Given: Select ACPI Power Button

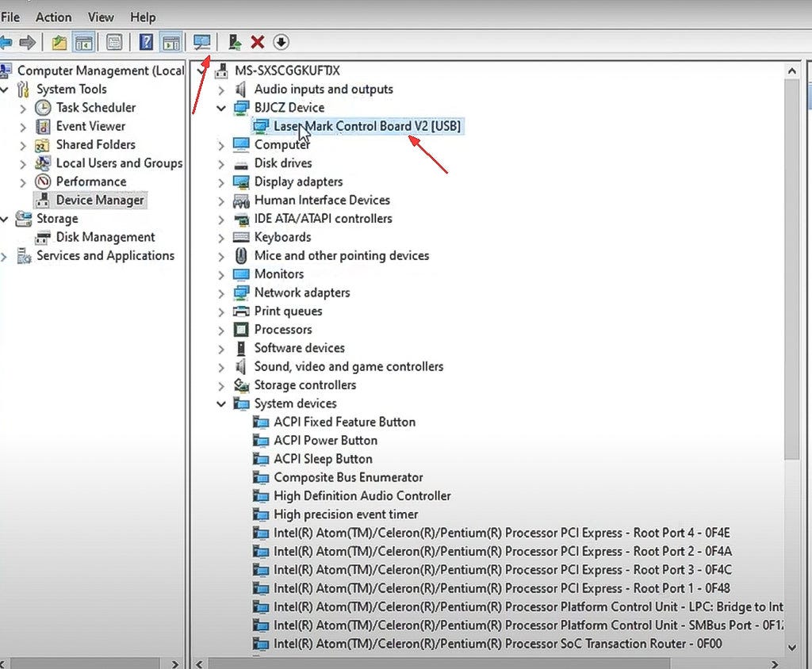Looking at the screenshot, I should pyautogui.click(x=325, y=441).
